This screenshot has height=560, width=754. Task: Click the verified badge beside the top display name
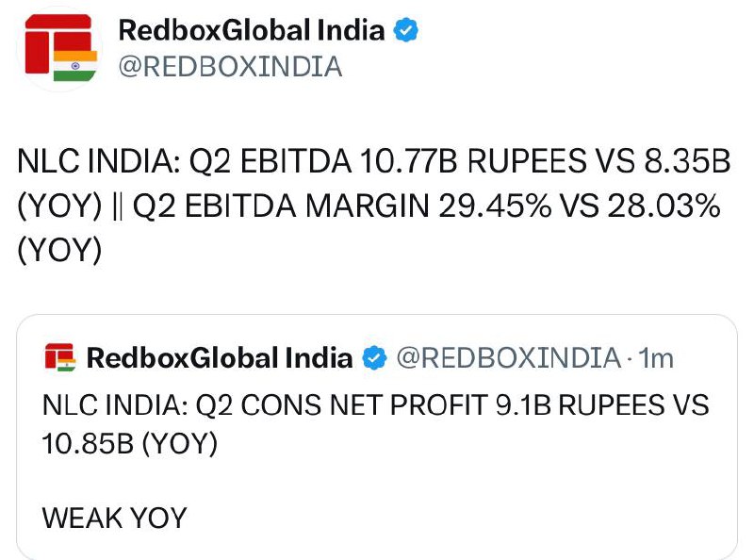click(x=405, y=30)
